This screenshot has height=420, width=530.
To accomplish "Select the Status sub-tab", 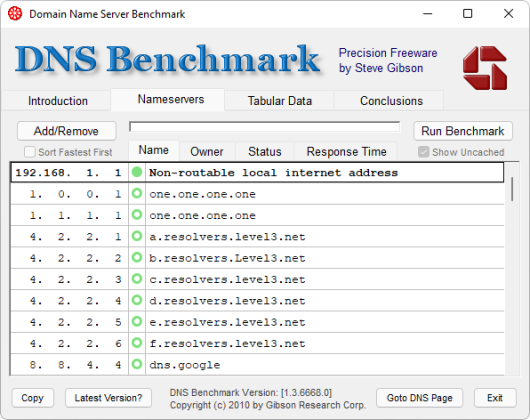I will [x=265, y=151].
